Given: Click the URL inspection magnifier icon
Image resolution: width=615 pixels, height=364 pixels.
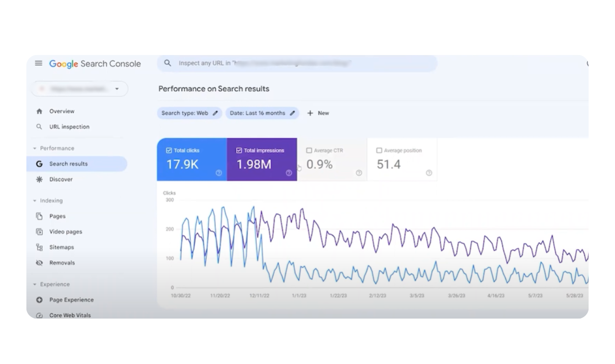Looking at the screenshot, I should [39, 127].
